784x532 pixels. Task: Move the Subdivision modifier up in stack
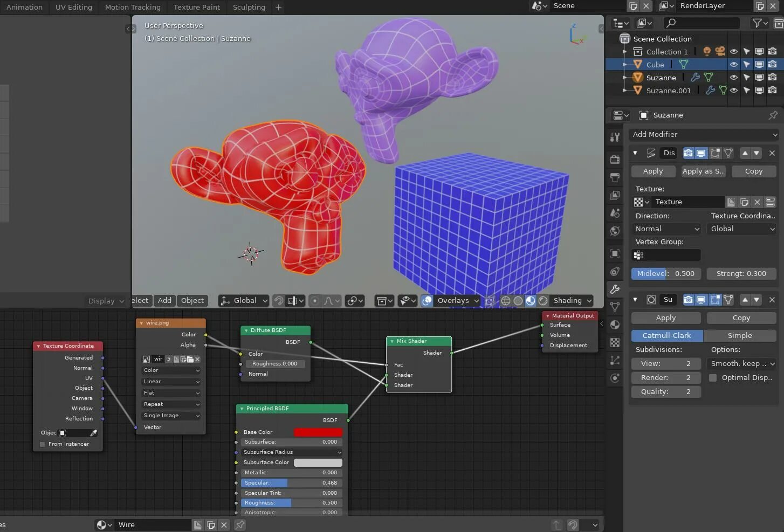(x=745, y=300)
